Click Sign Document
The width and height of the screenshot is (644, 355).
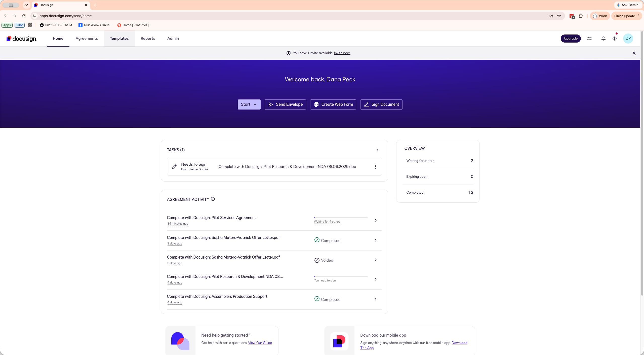381,104
